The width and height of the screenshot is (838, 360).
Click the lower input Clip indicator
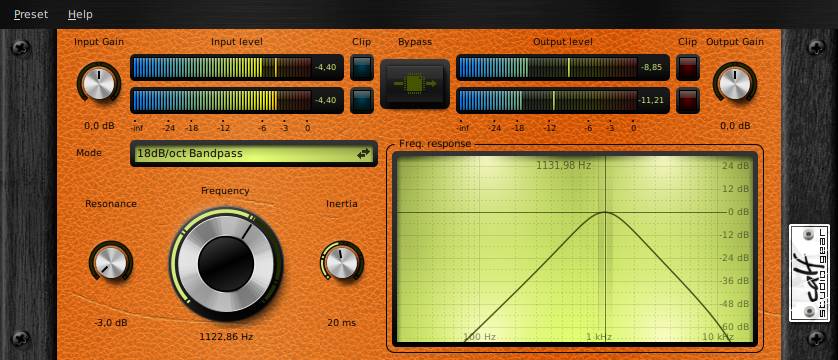click(362, 100)
